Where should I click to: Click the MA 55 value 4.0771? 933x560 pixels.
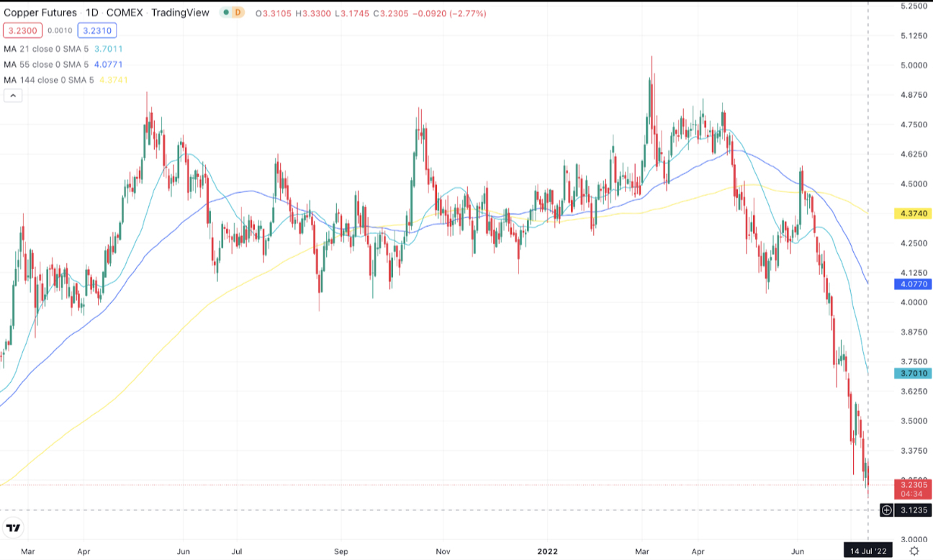pyautogui.click(x=109, y=64)
